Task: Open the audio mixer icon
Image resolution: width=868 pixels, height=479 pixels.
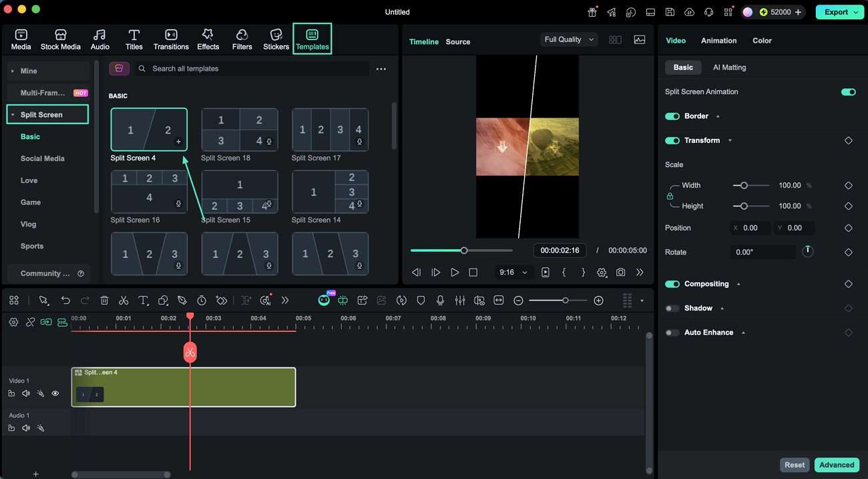Action: [460, 301]
